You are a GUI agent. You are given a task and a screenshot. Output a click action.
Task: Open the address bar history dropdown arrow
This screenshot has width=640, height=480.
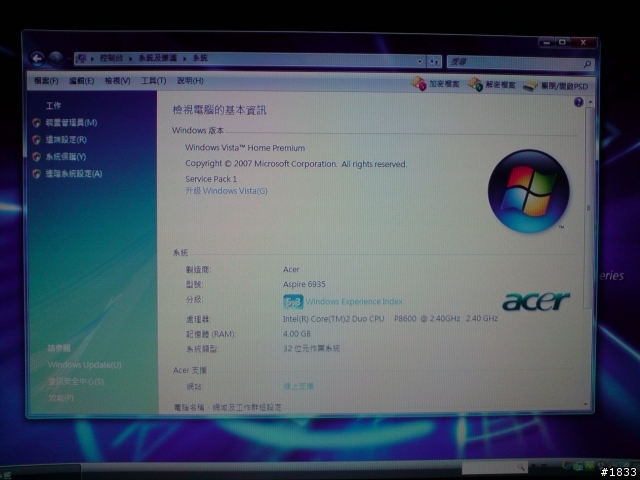420,61
